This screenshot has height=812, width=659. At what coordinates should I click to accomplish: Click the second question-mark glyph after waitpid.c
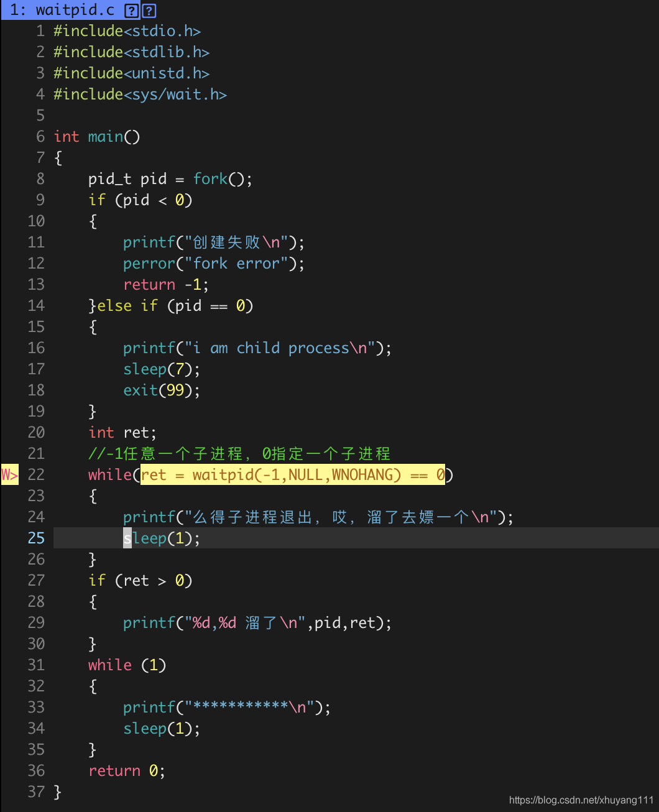pos(149,11)
